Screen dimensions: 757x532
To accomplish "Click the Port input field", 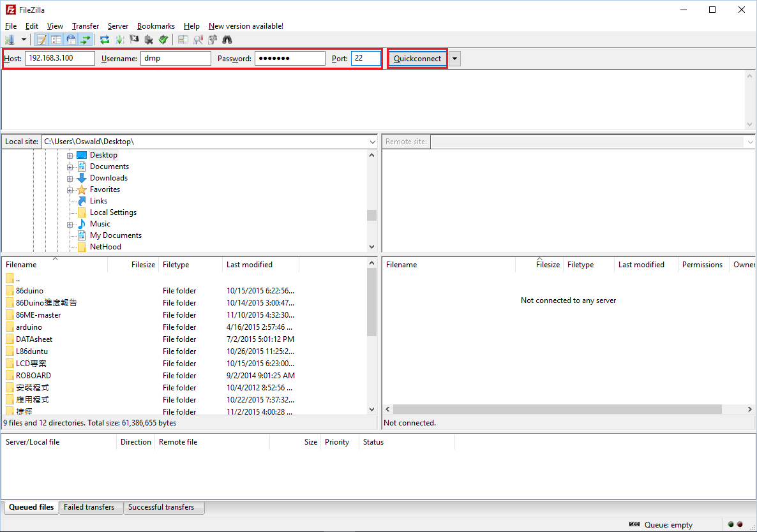I will pos(366,58).
